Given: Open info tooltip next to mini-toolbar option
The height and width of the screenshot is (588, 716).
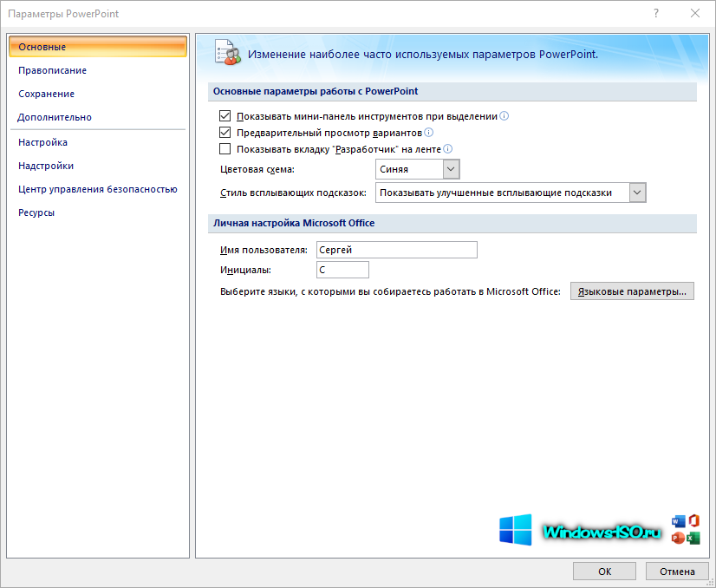Looking at the screenshot, I should 504,116.
